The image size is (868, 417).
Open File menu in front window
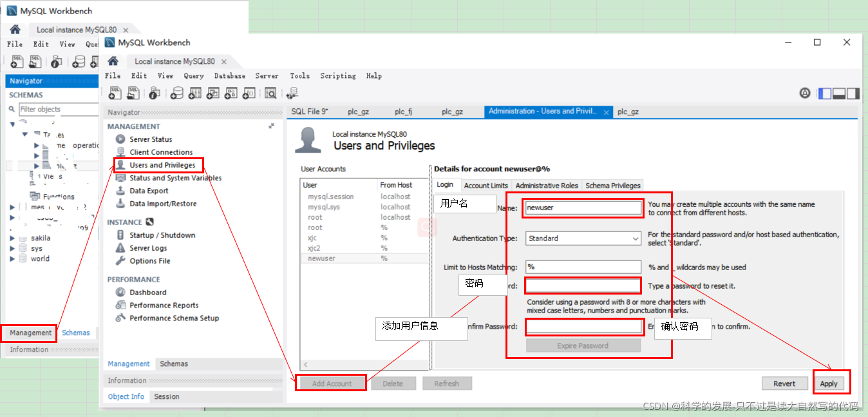(113, 76)
